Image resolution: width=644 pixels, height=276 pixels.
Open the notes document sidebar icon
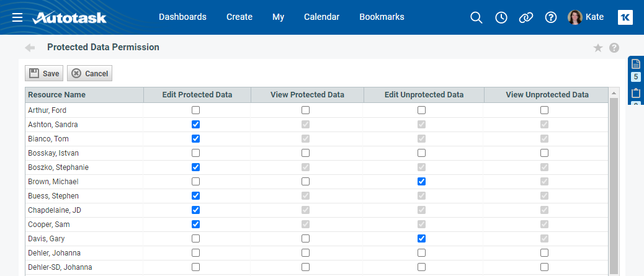(636, 64)
